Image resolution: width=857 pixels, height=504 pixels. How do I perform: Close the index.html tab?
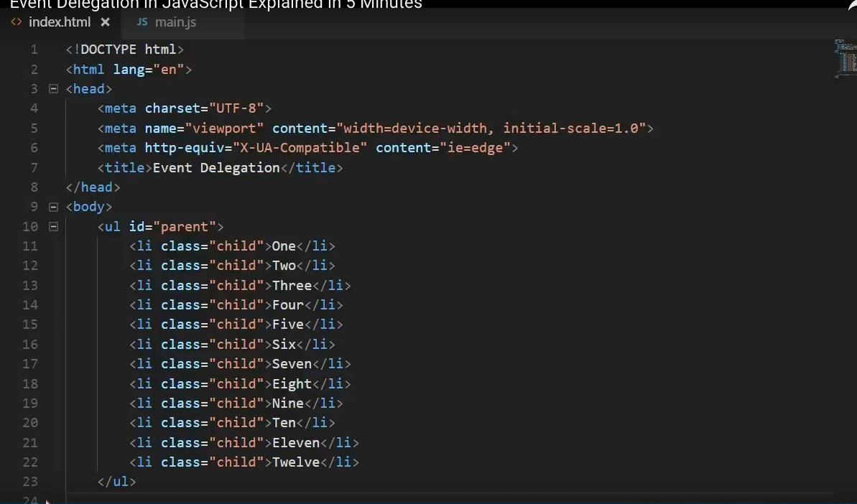pos(106,22)
